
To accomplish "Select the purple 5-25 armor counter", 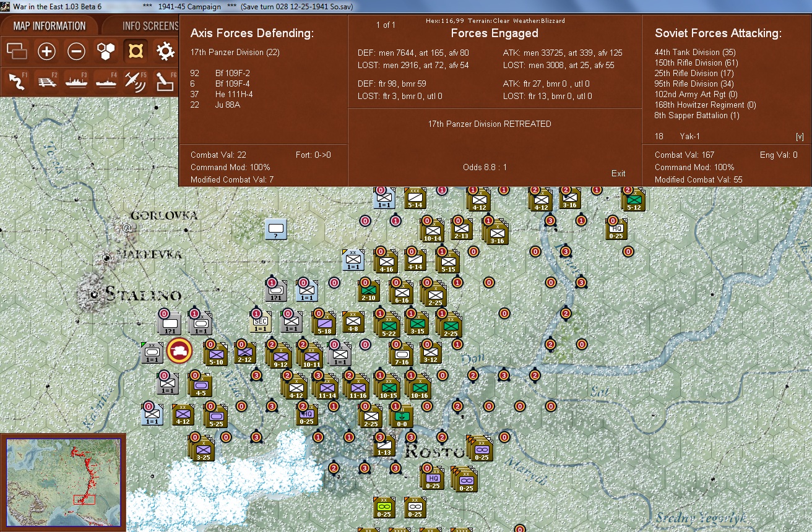I will (216, 416).
